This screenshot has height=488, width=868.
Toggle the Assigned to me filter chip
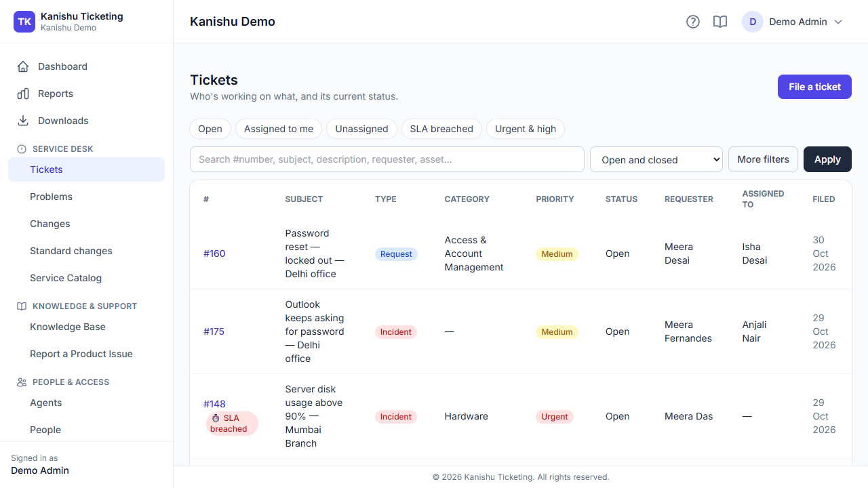[279, 129]
